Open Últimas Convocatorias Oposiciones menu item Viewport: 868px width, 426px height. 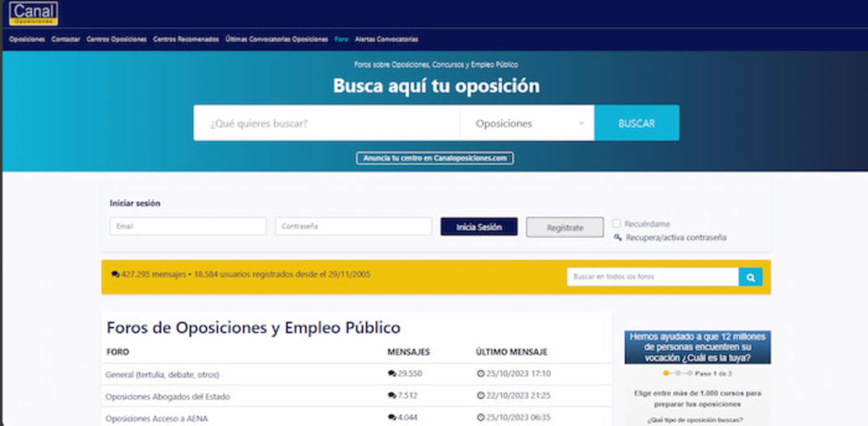click(x=277, y=39)
